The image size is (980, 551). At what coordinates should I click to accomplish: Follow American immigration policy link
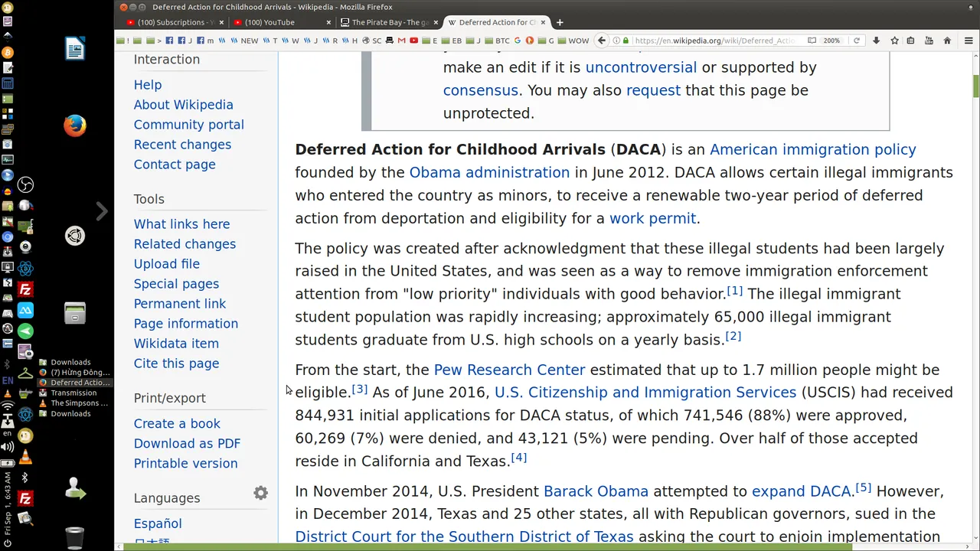coord(812,149)
